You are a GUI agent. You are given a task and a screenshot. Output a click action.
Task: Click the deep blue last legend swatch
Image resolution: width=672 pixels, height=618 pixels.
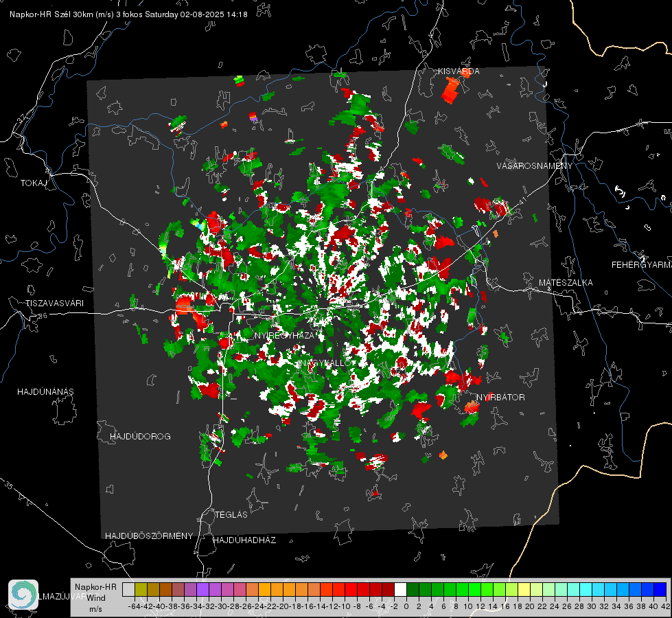coord(660,589)
